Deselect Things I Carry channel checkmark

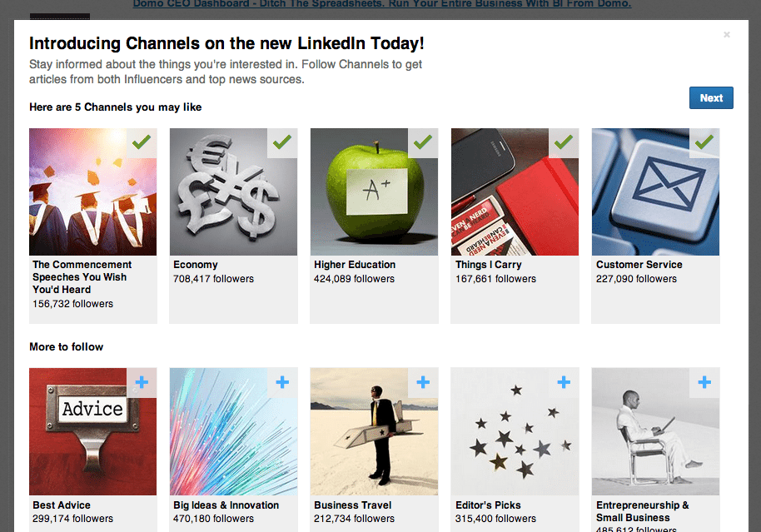[564, 142]
